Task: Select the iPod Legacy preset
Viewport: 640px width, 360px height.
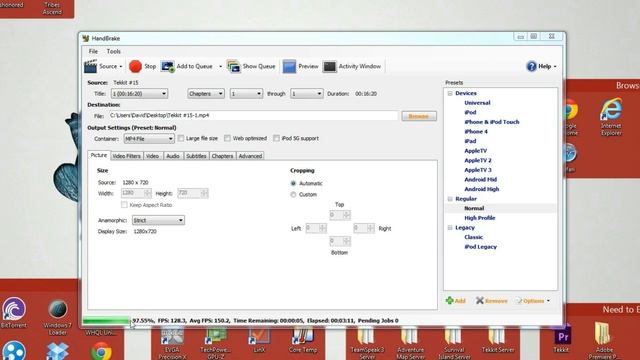Action: [480, 247]
